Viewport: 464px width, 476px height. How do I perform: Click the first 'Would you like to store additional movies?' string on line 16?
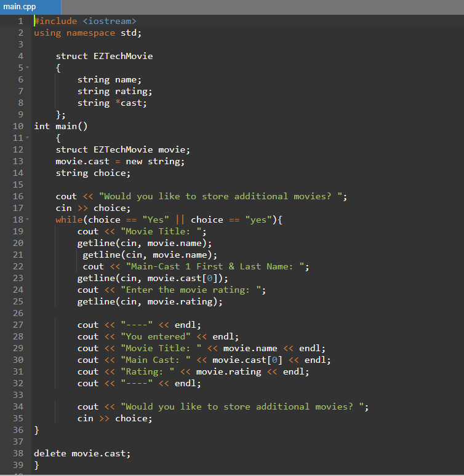[x=220, y=196]
